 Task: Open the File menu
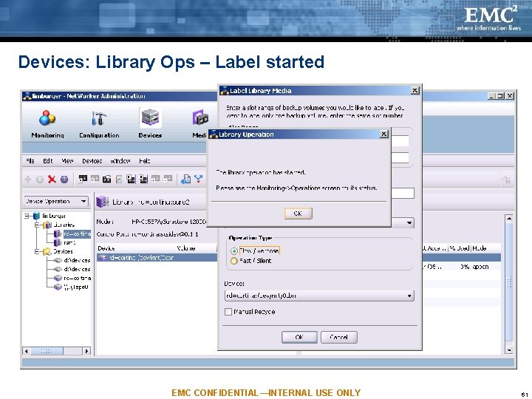pyautogui.click(x=30, y=161)
